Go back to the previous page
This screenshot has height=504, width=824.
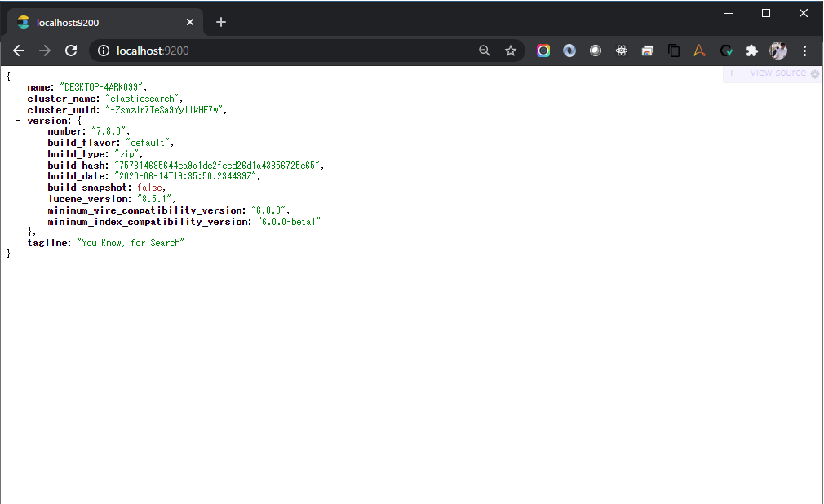(x=19, y=51)
